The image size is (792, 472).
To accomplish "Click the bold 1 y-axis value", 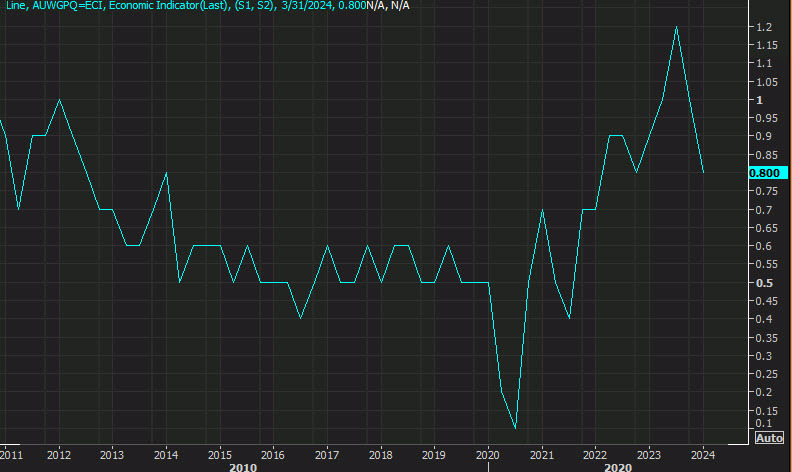I will (759, 100).
